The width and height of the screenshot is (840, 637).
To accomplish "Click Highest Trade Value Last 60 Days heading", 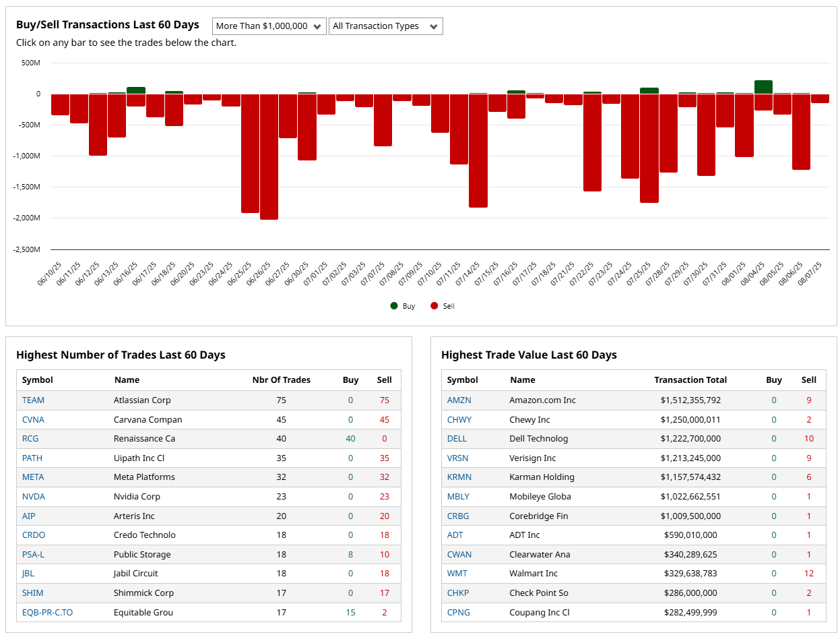I will (529, 355).
